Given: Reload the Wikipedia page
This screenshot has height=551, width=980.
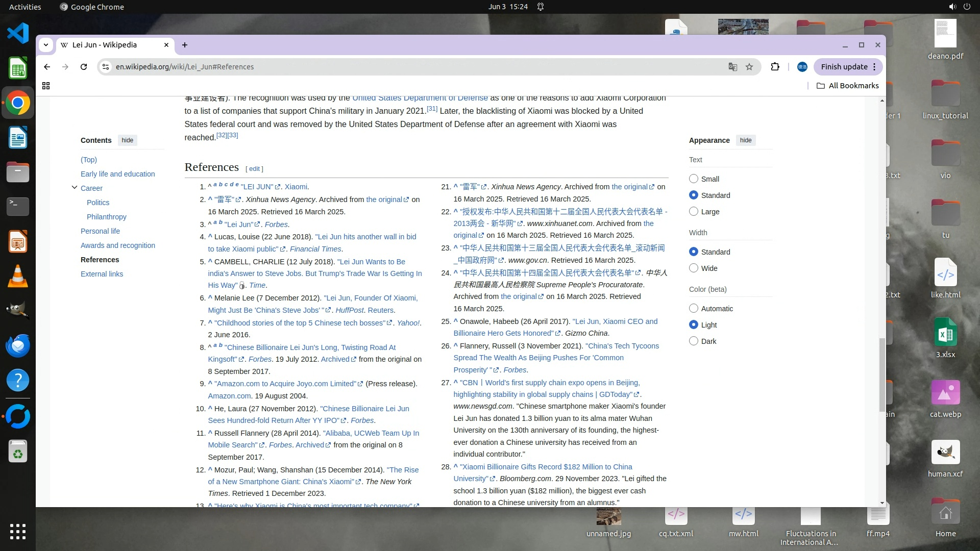Looking at the screenshot, I should (84, 67).
